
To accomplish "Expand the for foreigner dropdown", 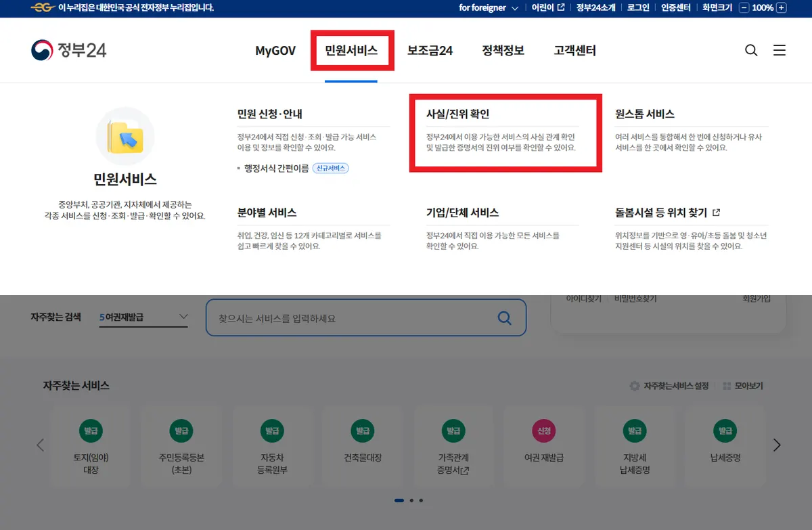I will (x=489, y=7).
